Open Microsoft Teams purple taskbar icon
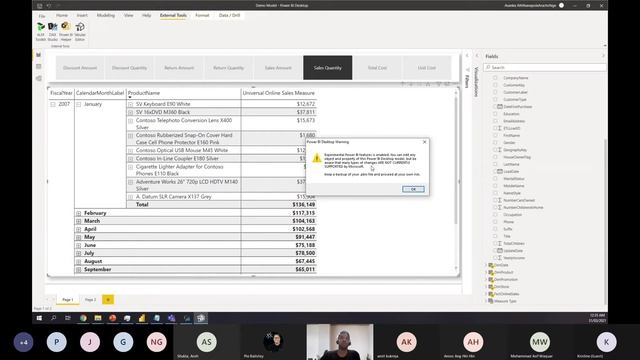Viewport: 640px width, 360px height. [x=171, y=318]
